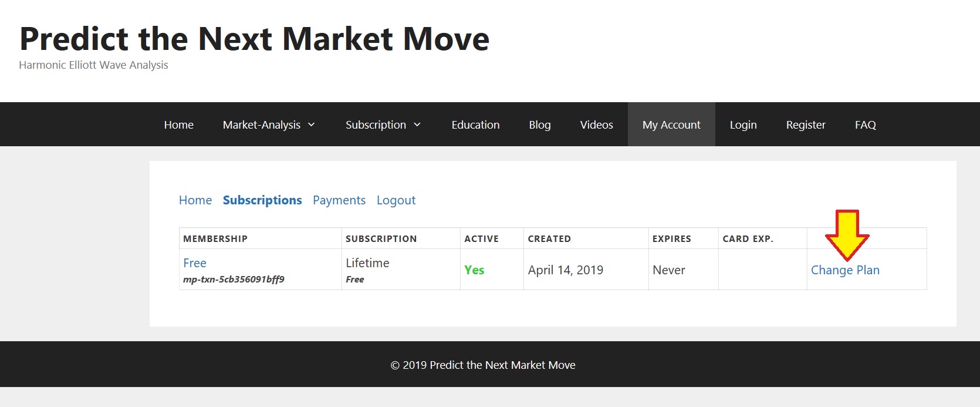Expand the Subscription dropdown chevron
Screen dimensions: 980x407
(x=417, y=125)
